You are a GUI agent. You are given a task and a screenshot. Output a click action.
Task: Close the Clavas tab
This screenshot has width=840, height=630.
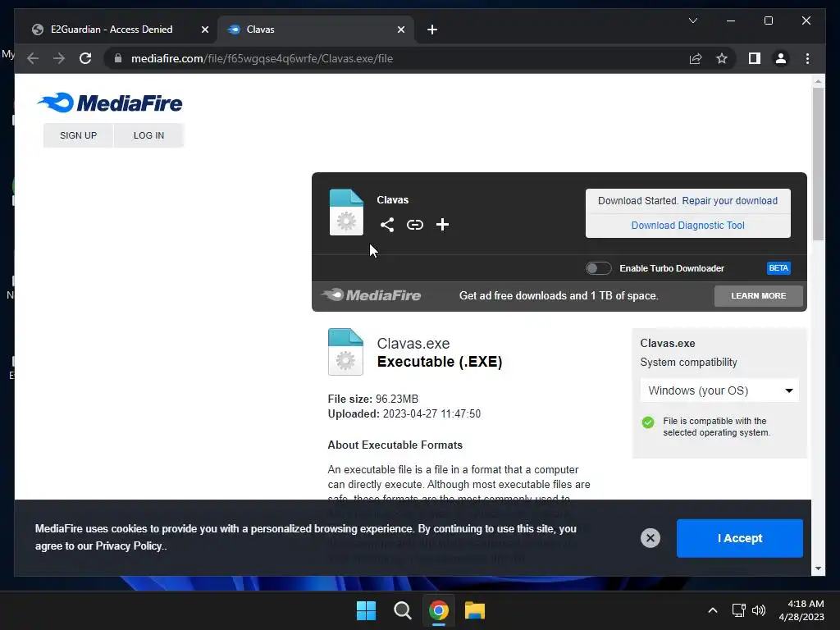[400, 30]
